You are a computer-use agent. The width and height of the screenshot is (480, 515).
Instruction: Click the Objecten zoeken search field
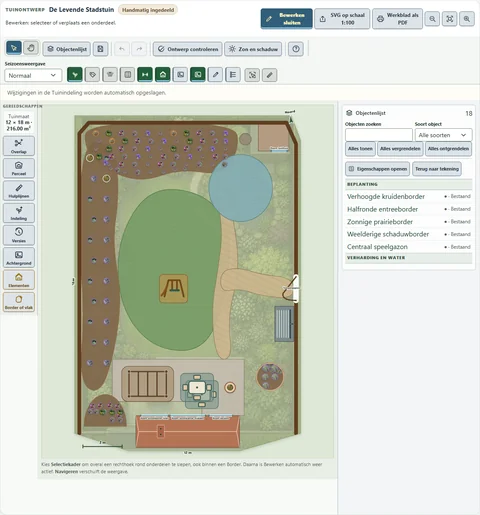tap(379, 135)
